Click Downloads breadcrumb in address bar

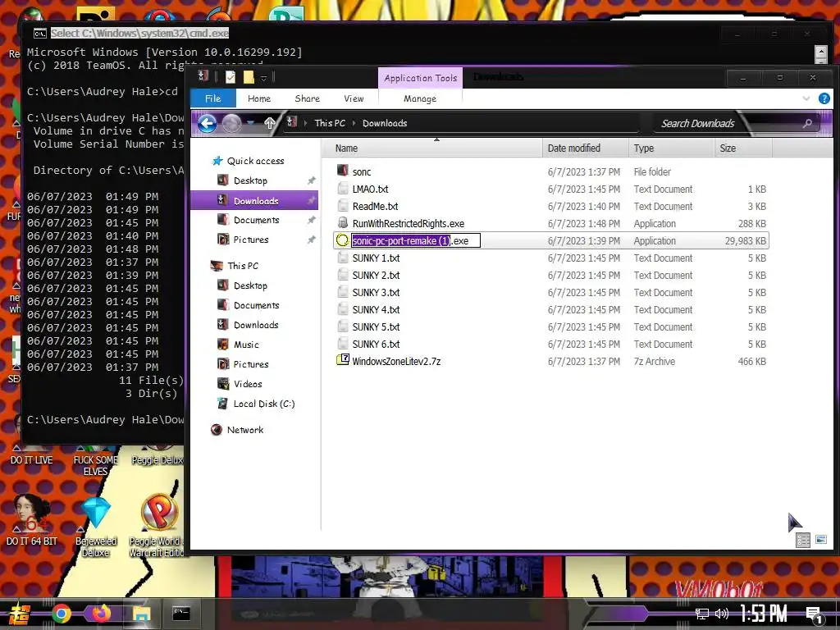pyautogui.click(x=385, y=123)
